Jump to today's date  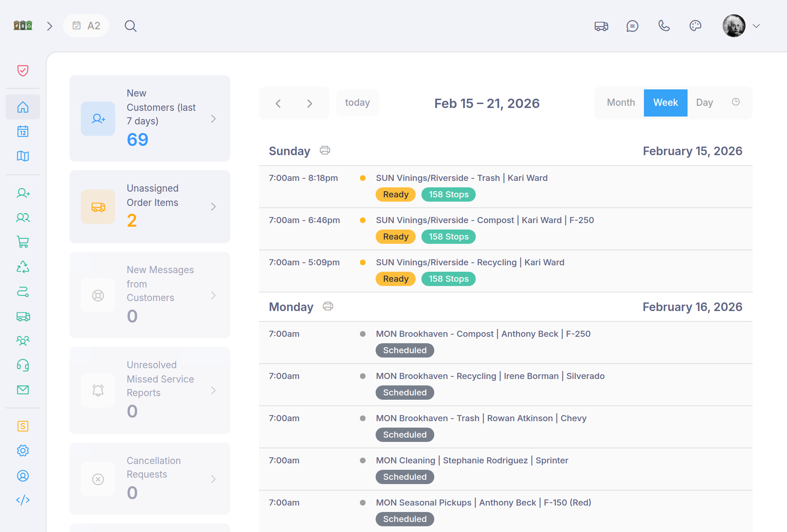point(357,103)
